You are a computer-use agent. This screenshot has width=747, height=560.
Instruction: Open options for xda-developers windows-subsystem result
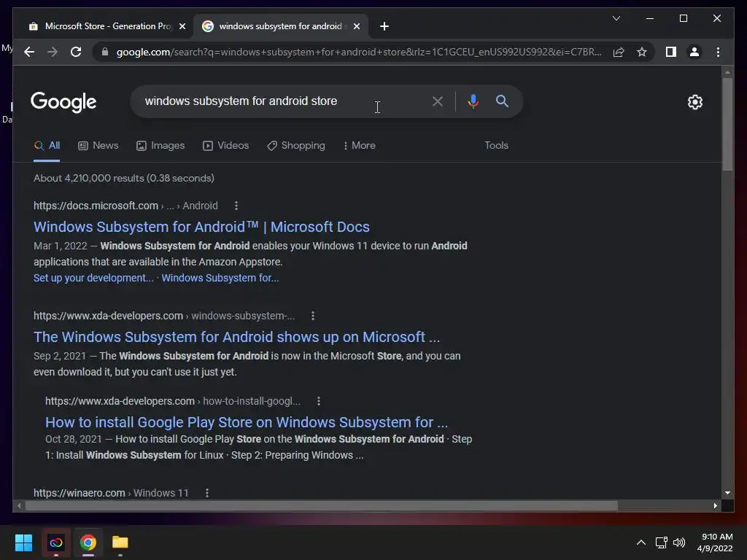(313, 316)
